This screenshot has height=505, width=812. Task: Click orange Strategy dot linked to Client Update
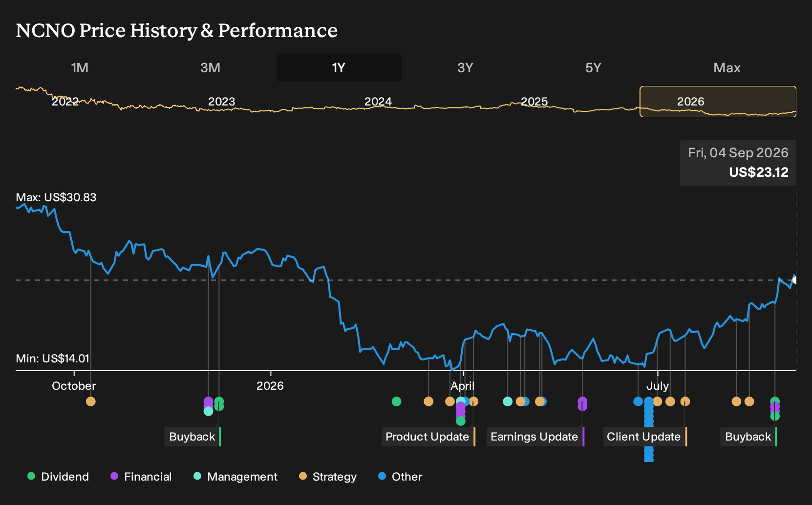(685, 401)
